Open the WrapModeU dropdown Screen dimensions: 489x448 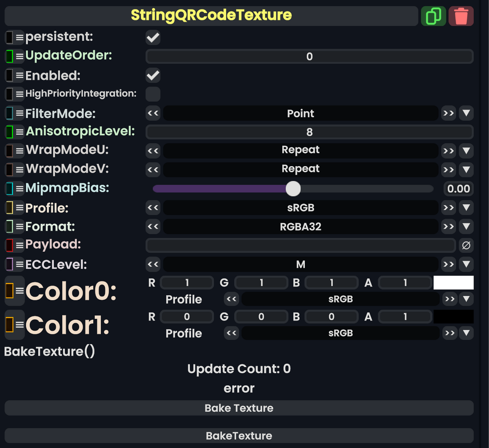(x=466, y=151)
